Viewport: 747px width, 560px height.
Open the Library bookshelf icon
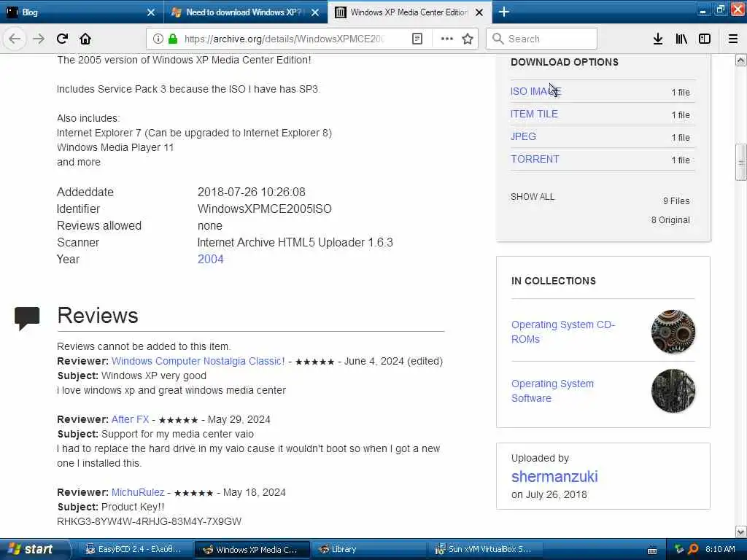(x=681, y=39)
